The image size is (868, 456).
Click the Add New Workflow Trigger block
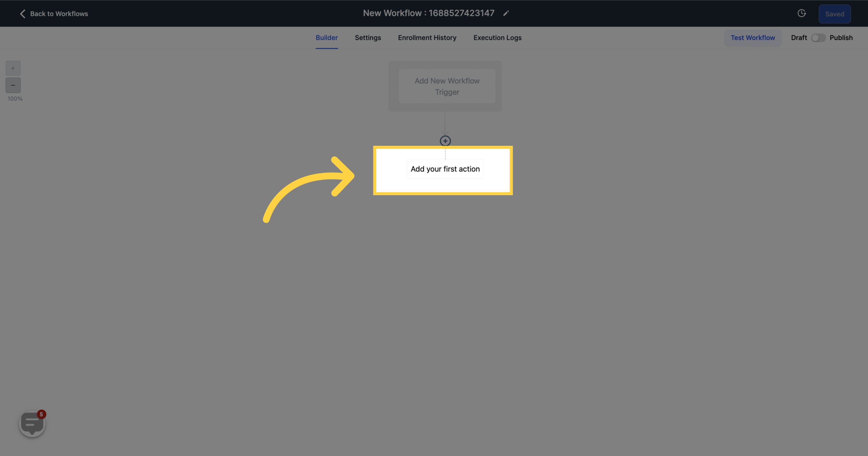pos(447,86)
